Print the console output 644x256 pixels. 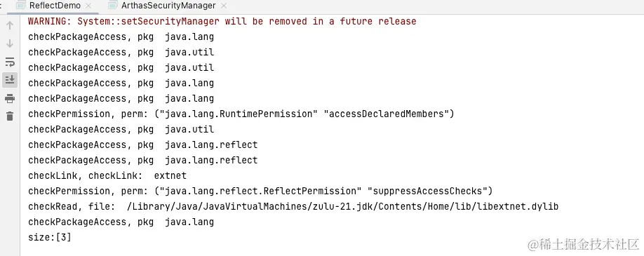point(10,99)
